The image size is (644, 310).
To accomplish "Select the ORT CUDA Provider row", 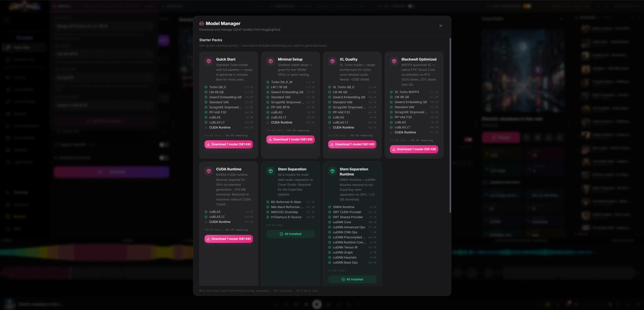I will tap(352, 212).
